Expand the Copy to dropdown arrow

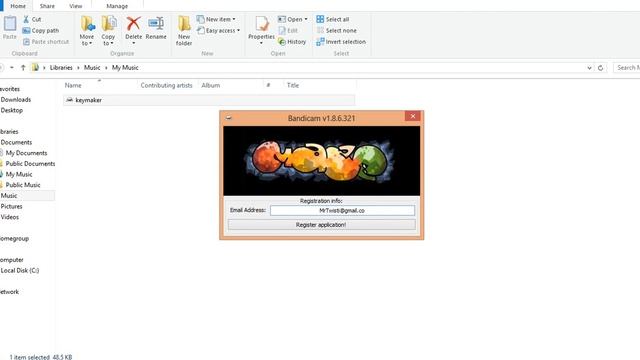(x=112, y=43)
